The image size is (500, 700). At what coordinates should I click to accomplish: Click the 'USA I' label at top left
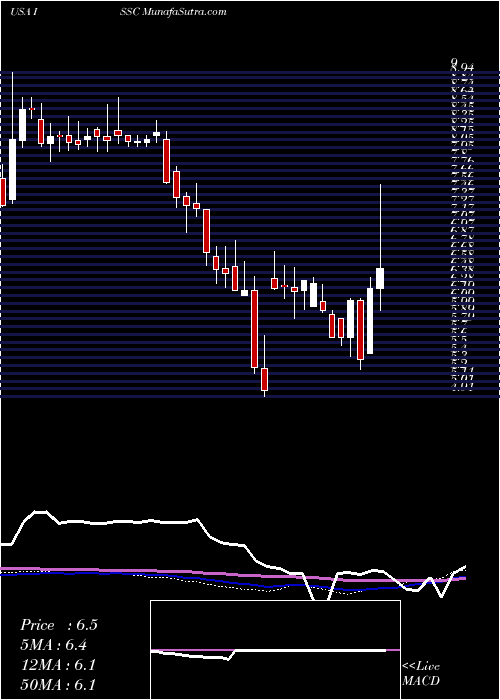(26, 12)
